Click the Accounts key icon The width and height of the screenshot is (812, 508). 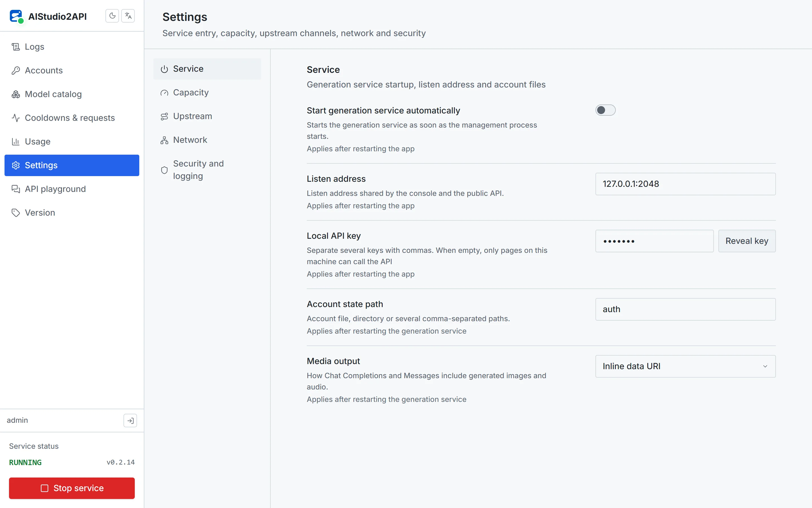[16, 71]
